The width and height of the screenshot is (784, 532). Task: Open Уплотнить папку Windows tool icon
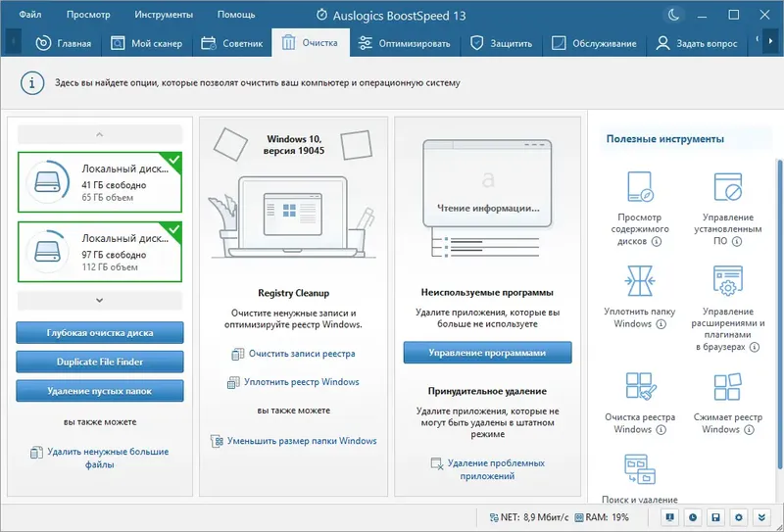640,281
